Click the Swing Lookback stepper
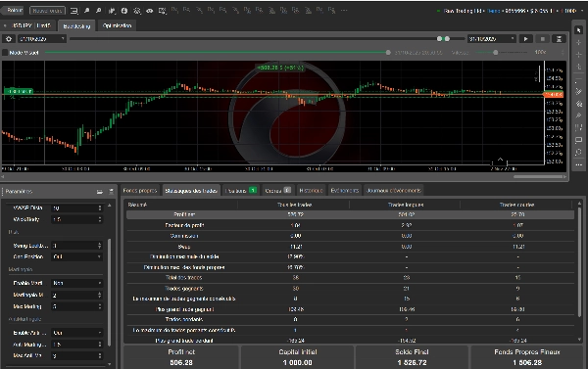588x369 pixels. click(100, 246)
